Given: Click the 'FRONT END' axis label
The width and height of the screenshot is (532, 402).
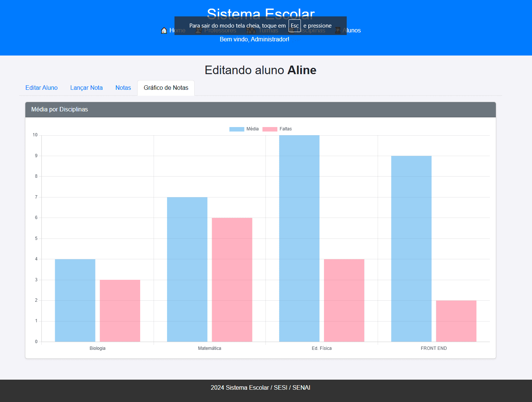Looking at the screenshot, I should 434,348.
